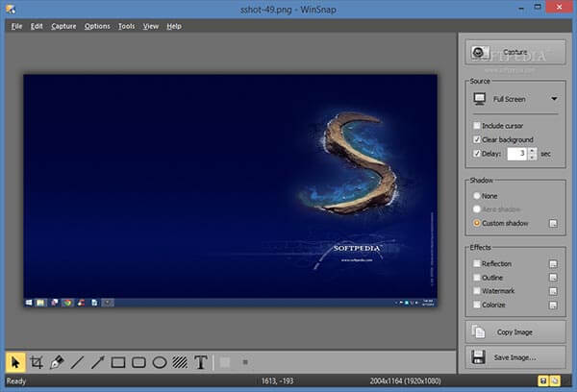Select the Arrow line tool

tap(98, 362)
